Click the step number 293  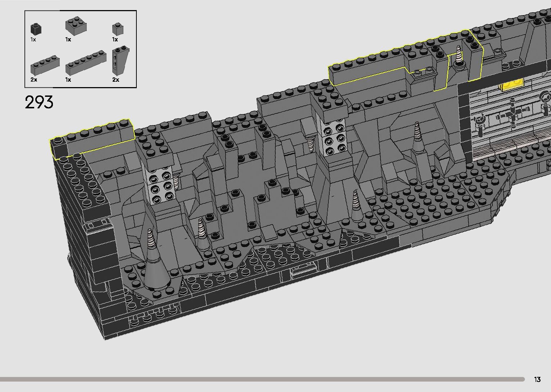pyautogui.click(x=39, y=103)
